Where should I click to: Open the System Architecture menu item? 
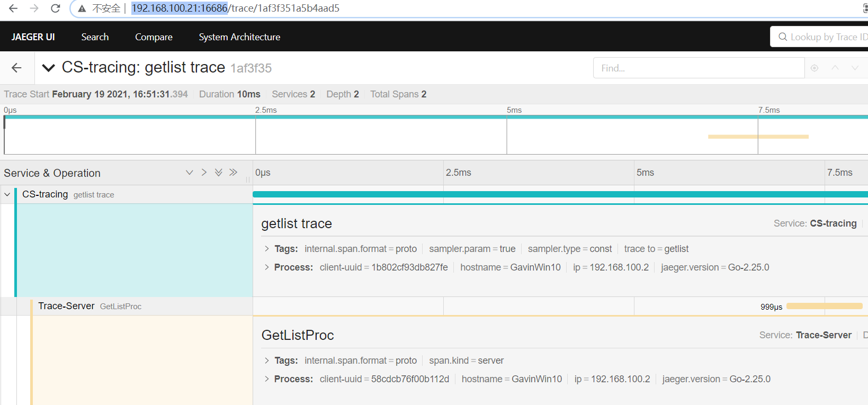(x=239, y=37)
